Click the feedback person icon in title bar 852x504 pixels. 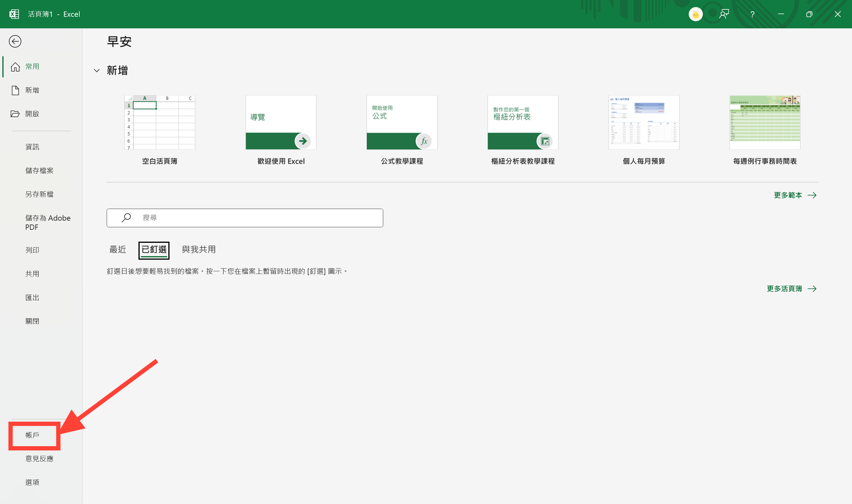(x=724, y=14)
